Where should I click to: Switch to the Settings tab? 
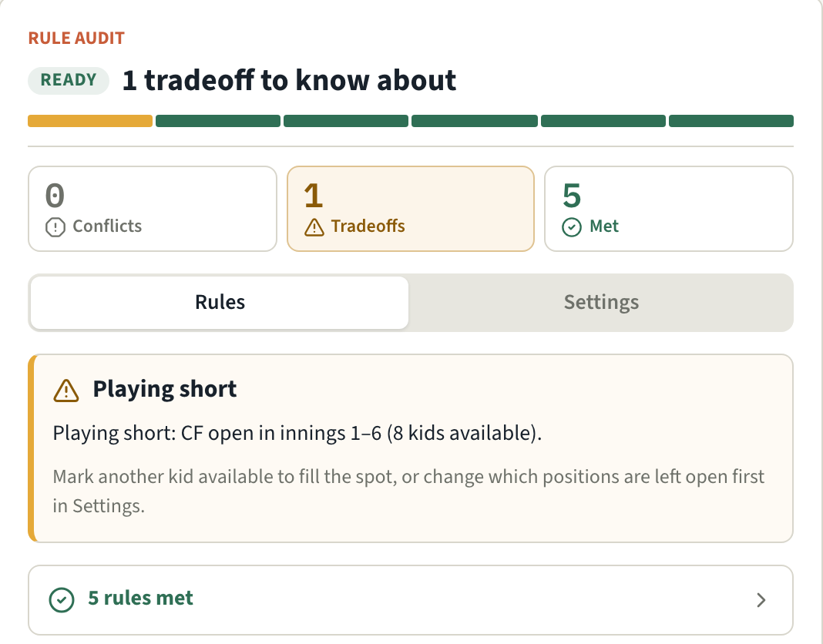[x=602, y=303]
